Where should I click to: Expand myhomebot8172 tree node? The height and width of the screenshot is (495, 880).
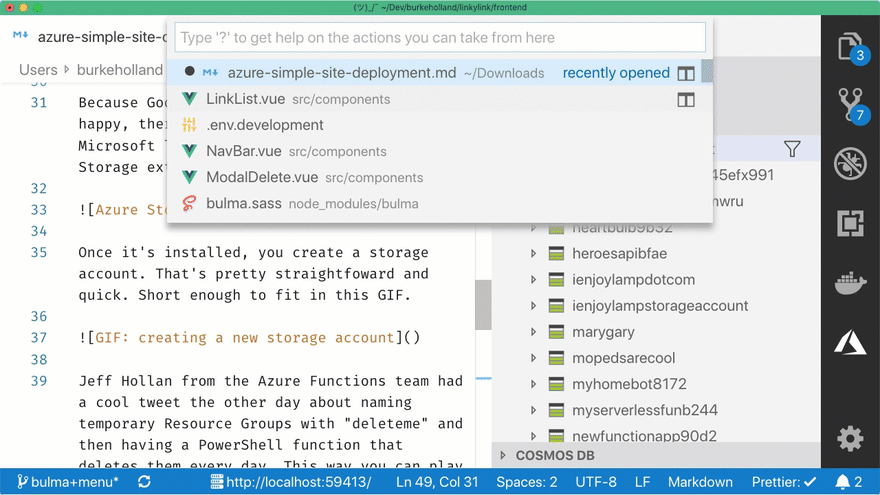point(533,384)
